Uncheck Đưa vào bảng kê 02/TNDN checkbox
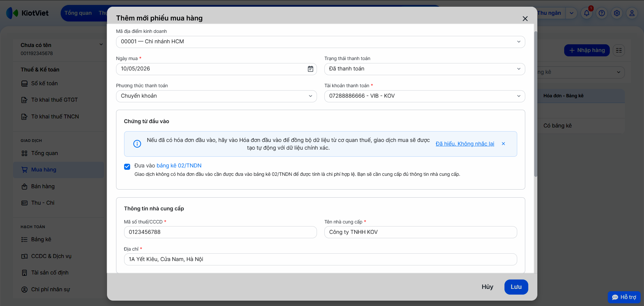644x306 pixels. click(127, 166)
